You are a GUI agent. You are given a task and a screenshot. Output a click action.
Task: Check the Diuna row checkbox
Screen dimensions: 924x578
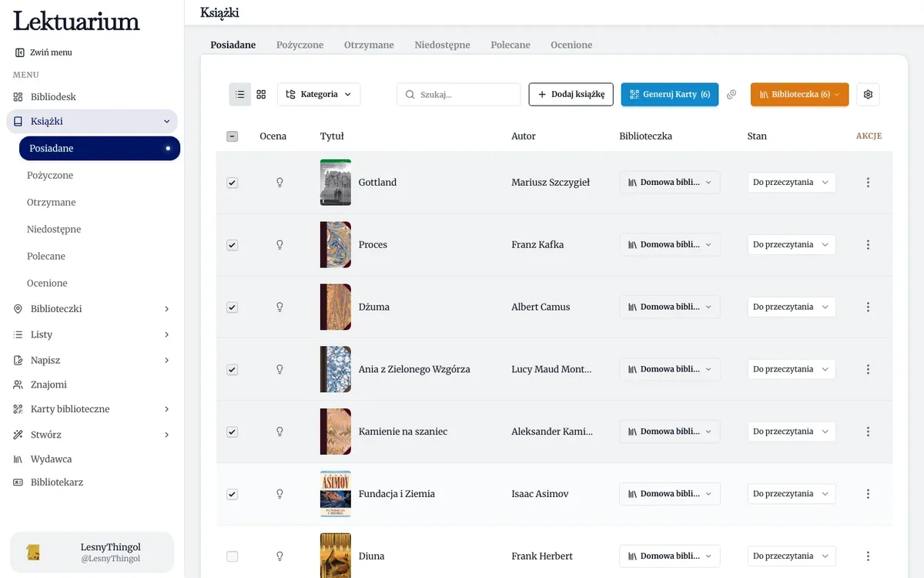[x=233, y=556]
